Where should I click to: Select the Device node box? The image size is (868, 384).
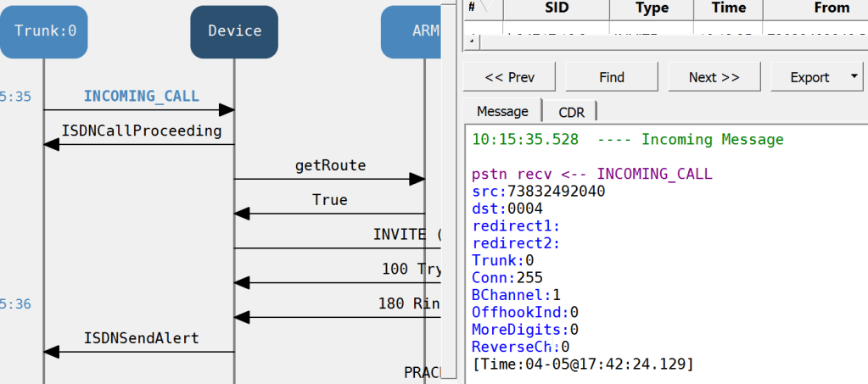coord(234,31)
